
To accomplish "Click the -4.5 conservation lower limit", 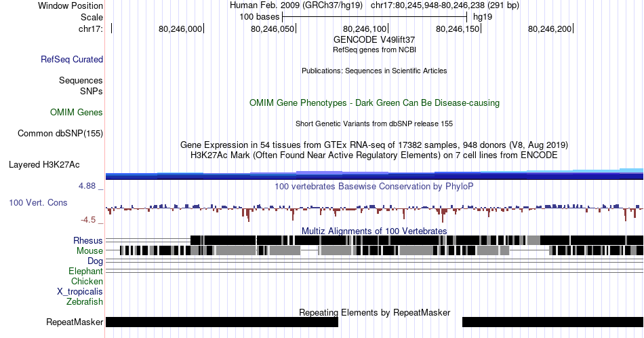I will click(88, 220).
